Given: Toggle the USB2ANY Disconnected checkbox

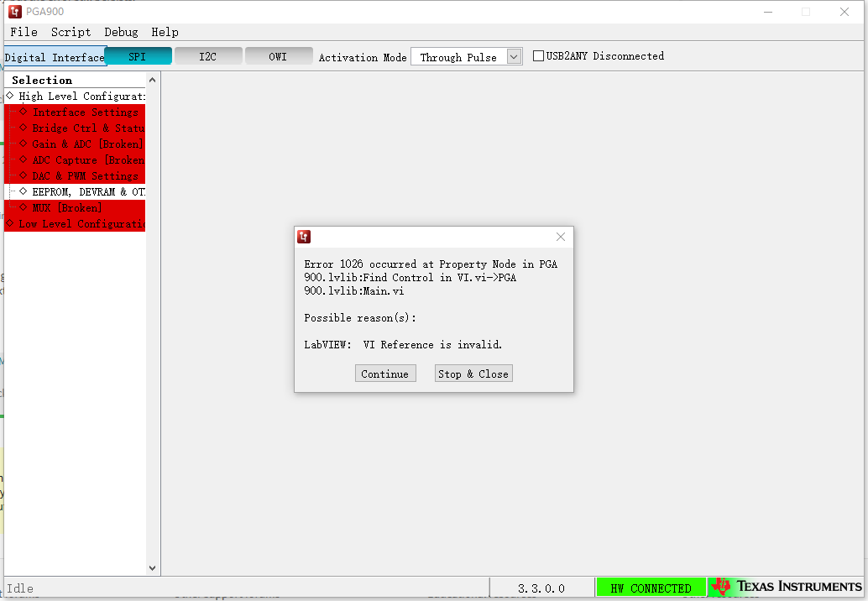Looking at the screenshot, I should click(538, 56).
